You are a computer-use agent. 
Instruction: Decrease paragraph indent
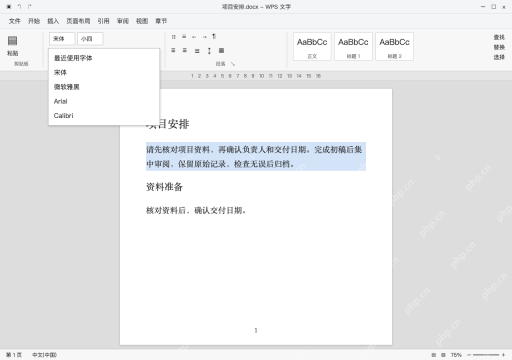194,37
